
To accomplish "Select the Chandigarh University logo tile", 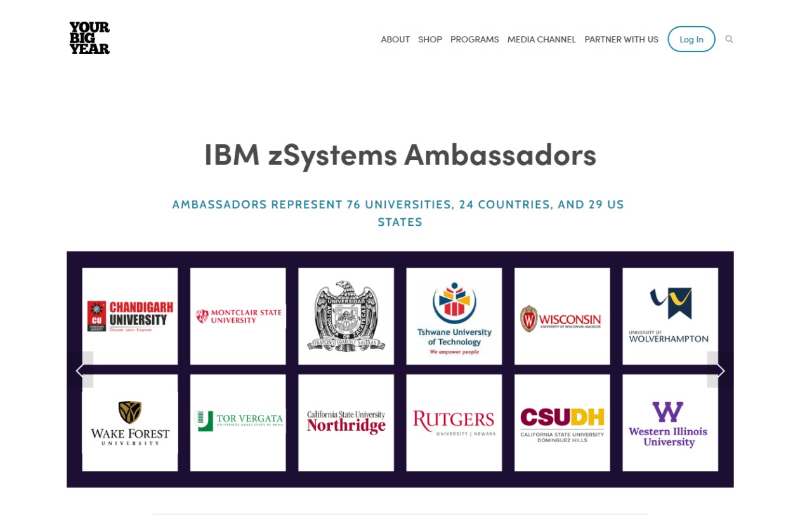I will [130, 316].
